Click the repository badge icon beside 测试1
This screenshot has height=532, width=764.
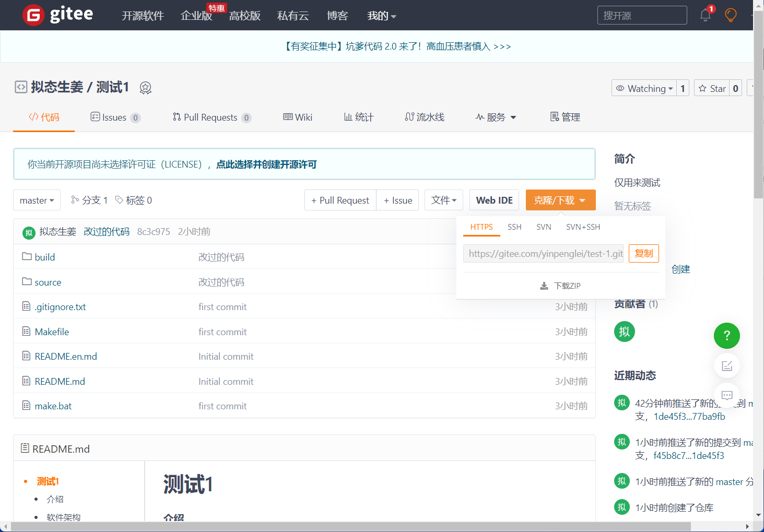pyautogui.click(x=146, y=88)
